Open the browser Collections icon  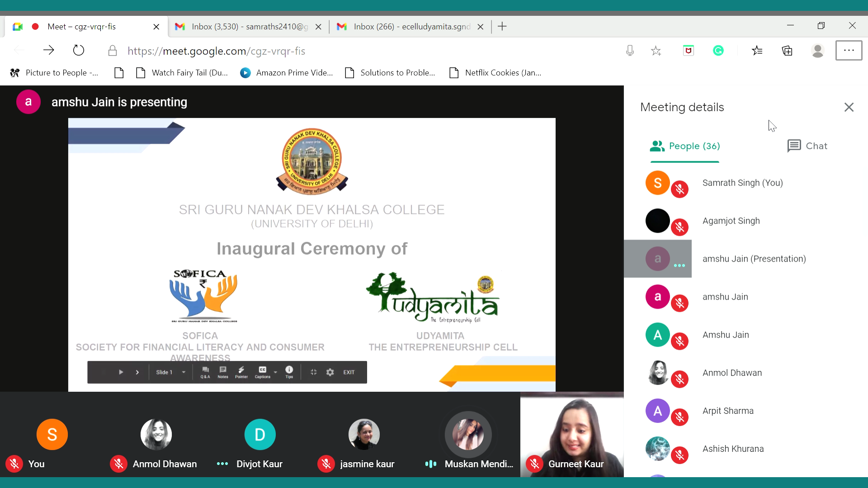787,51
